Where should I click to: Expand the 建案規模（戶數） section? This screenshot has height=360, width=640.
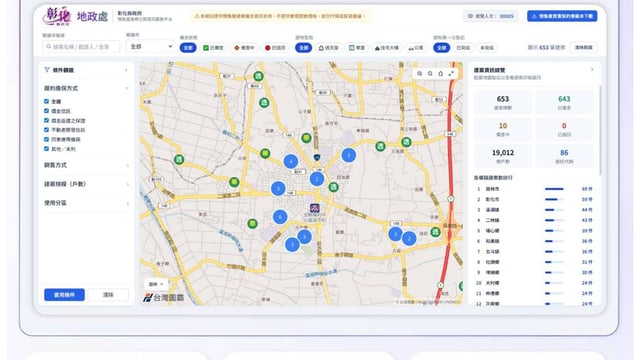(x=86, y=184)
